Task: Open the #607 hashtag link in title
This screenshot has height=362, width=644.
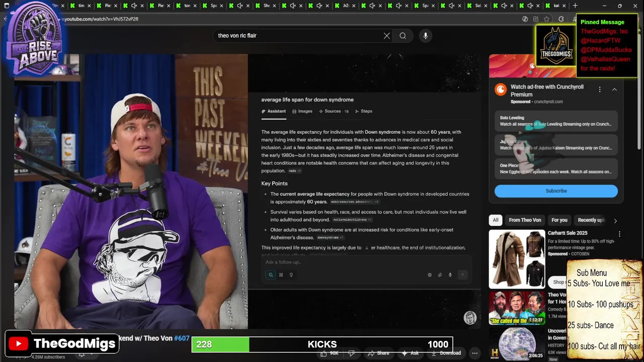Action: pos(182,338)
